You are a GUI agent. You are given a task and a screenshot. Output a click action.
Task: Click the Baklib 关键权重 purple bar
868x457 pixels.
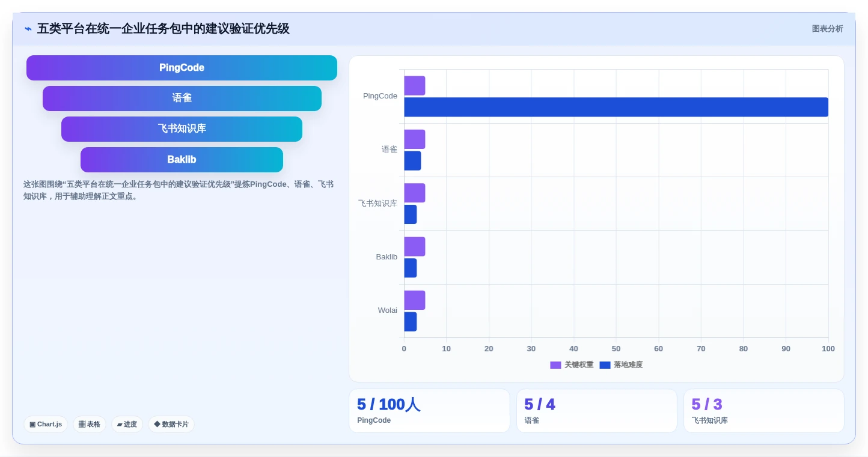coord(415,247)
